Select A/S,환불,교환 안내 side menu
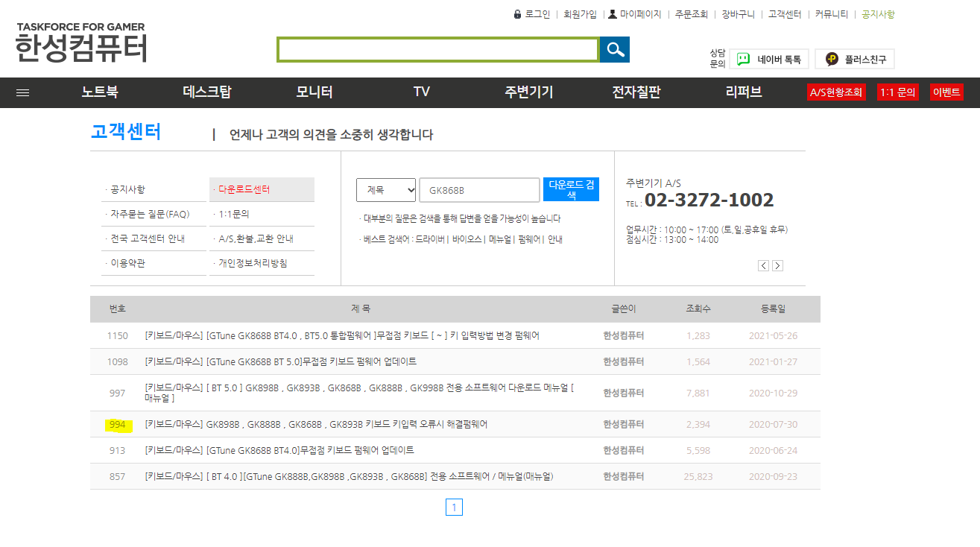The width and height of the screenshot is (980, 547). tap(262, 238)
